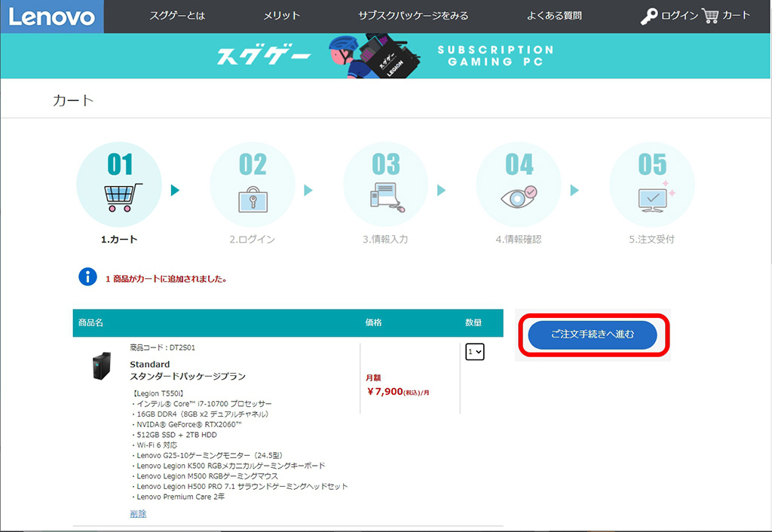The width and height of the screenshot is (772, 532).
Task: Click the cart icon in the header
Action: 710,16
